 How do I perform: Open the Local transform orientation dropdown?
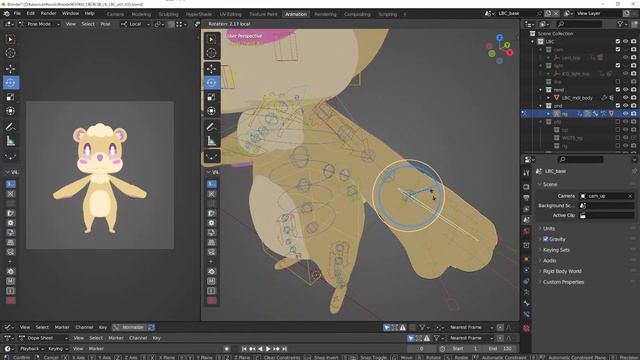(135, 24)
